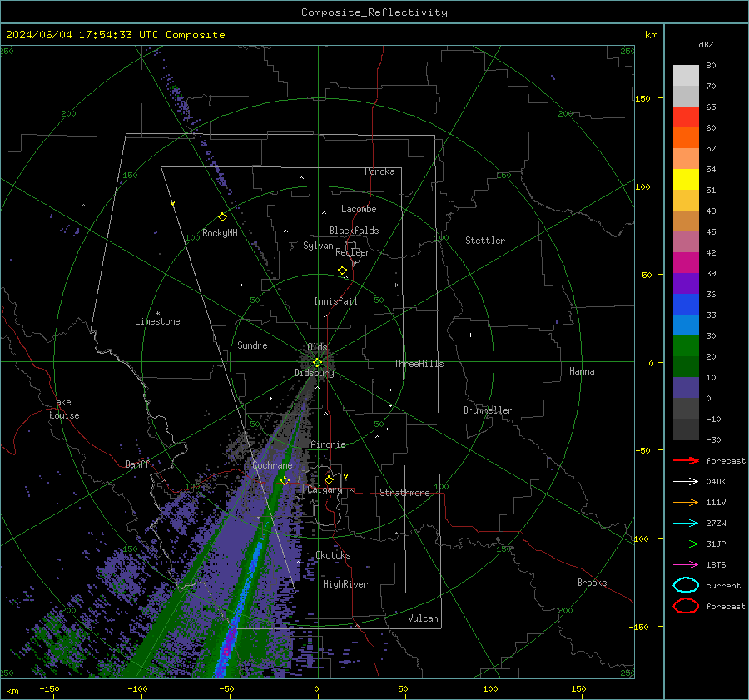
Task: Click the yellow diamond marker near Cochrane
Action: [x=285, y=480]
